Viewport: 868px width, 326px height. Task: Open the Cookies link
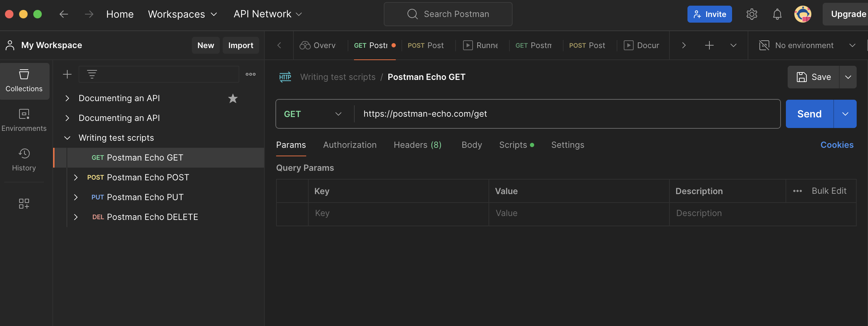coord(837,145)
